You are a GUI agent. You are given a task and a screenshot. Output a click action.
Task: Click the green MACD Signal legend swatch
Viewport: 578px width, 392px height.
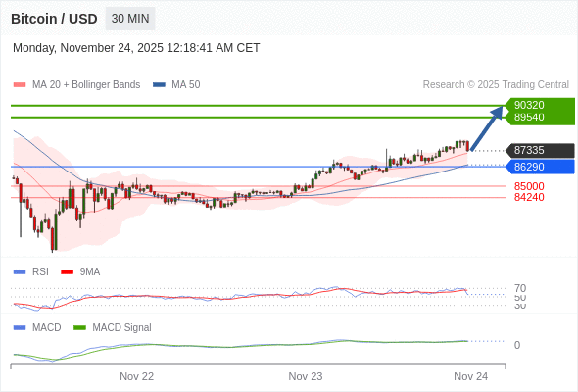click(x=79, y=328)
